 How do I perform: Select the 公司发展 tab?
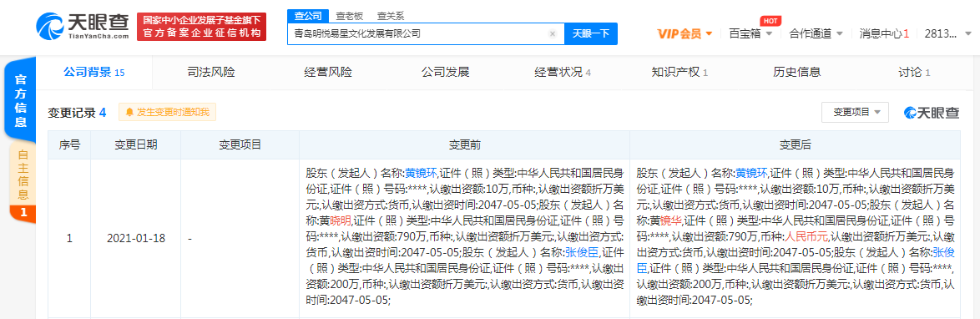pos(445,72)
